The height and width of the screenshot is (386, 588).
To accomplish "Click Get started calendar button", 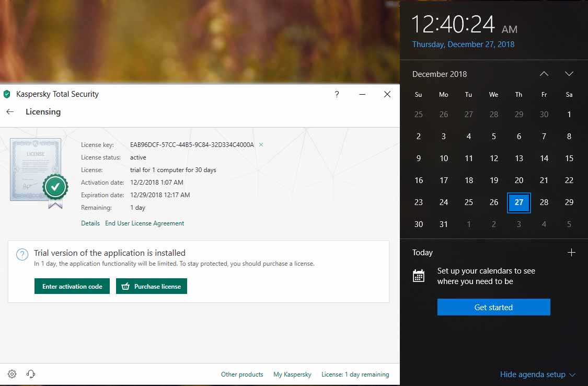I will click(493, 307).
